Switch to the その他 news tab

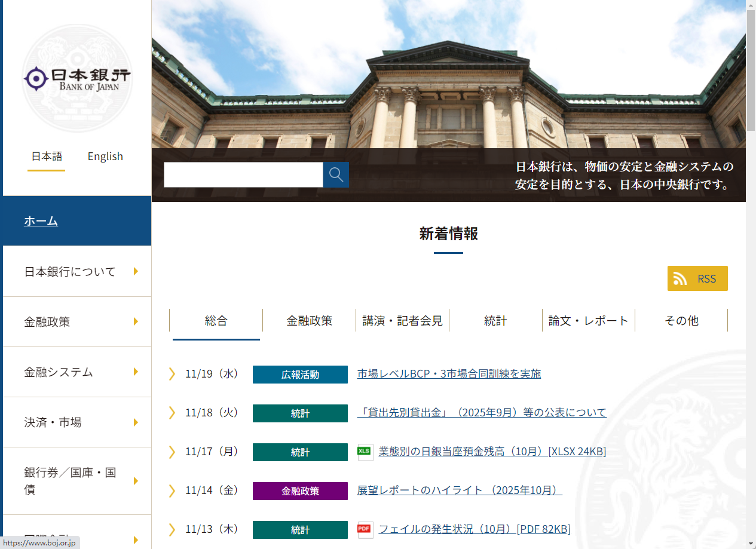681,320
